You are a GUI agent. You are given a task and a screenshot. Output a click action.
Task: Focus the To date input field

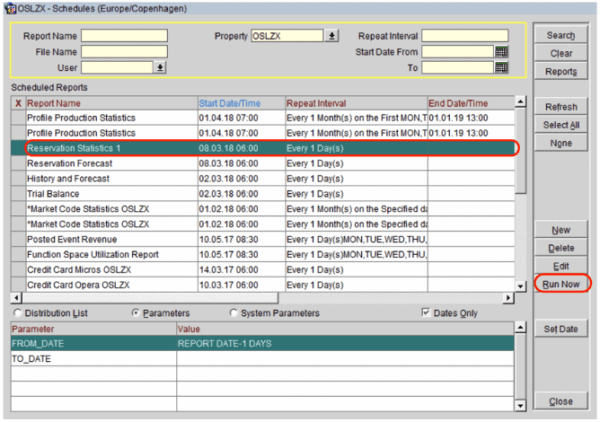458,68
